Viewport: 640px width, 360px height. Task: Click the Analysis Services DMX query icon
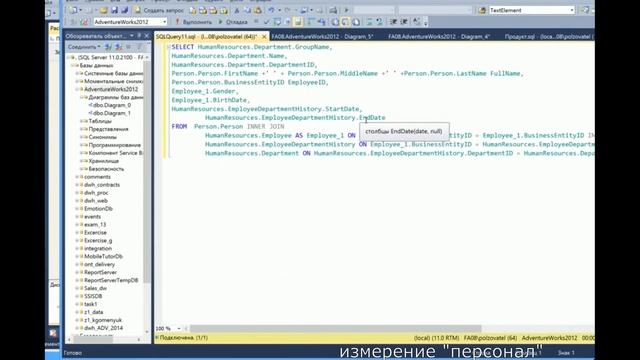(x=213, y=10)
